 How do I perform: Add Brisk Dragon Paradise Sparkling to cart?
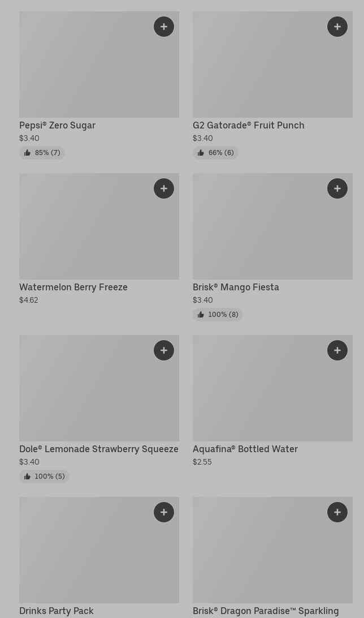[x=337, y=512]
